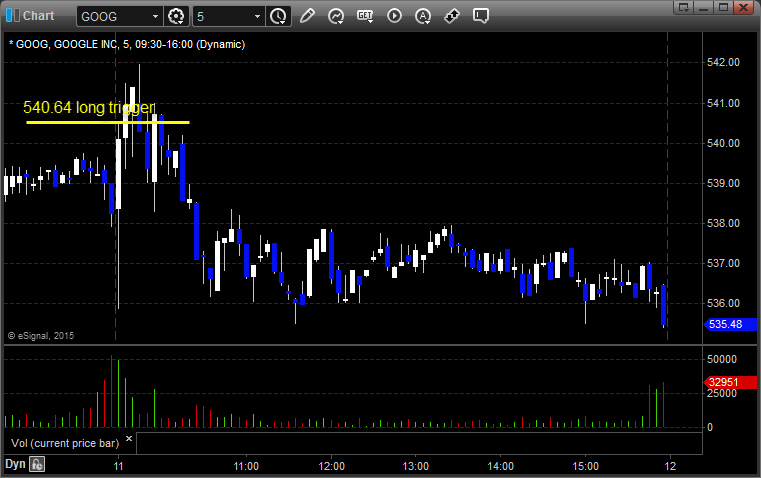761x478 pixels.
Task: Select the pencil drawing tool
Action: 307,16
